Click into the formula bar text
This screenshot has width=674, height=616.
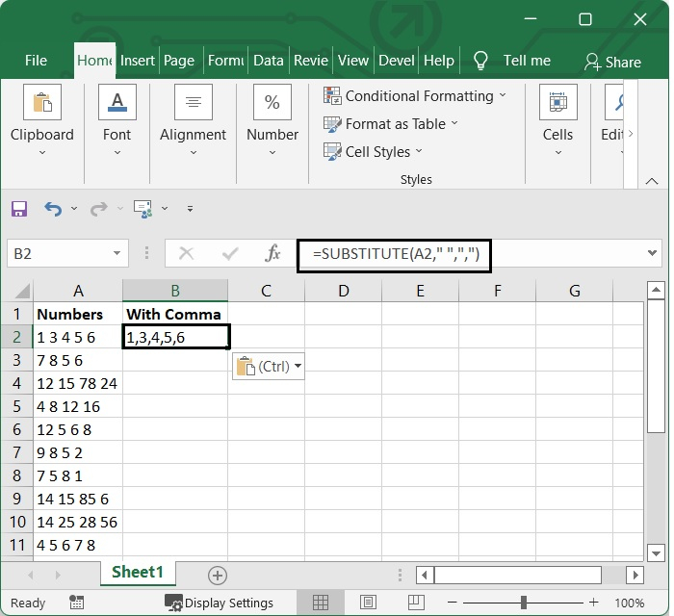coord(396,254)
